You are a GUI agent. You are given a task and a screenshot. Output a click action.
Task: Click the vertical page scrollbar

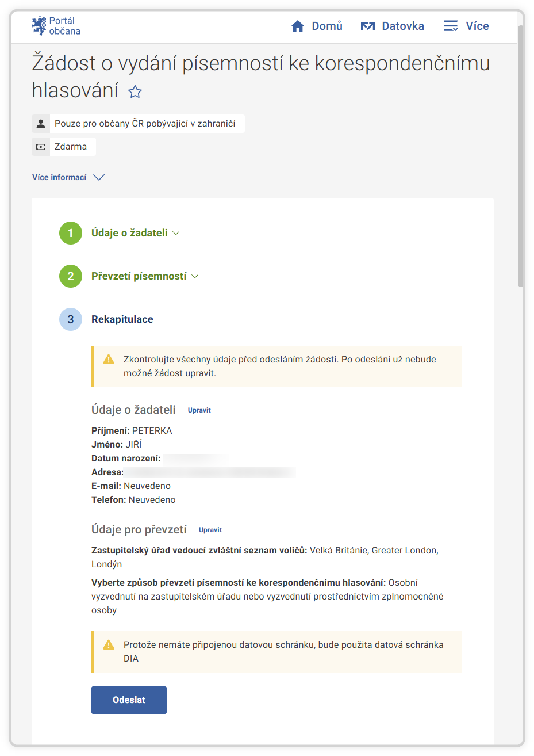click(520, 155)
